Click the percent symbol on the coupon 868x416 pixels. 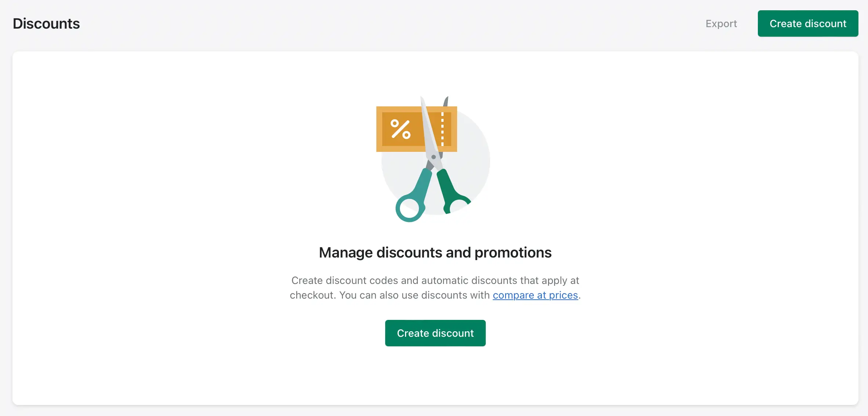(x=400, y=129)
